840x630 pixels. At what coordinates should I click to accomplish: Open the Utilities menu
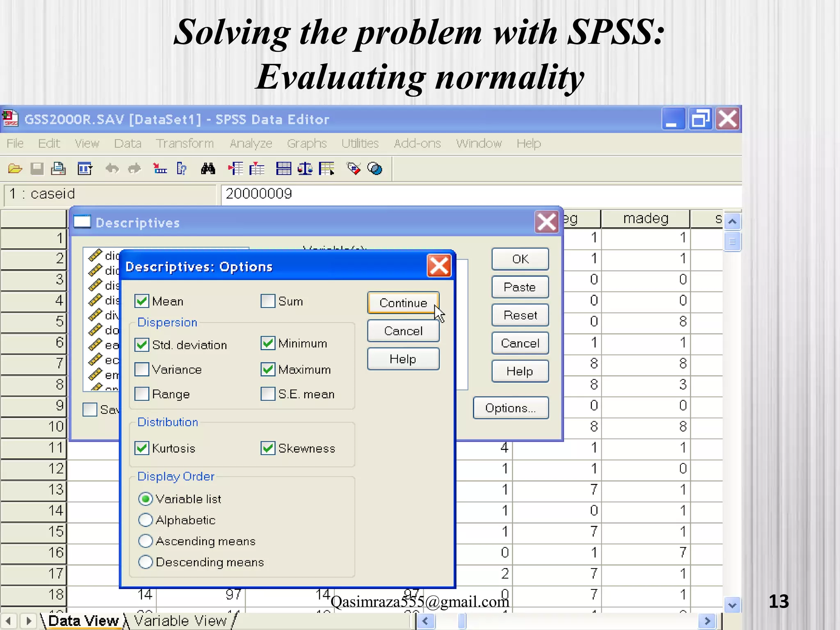point(360,143)
